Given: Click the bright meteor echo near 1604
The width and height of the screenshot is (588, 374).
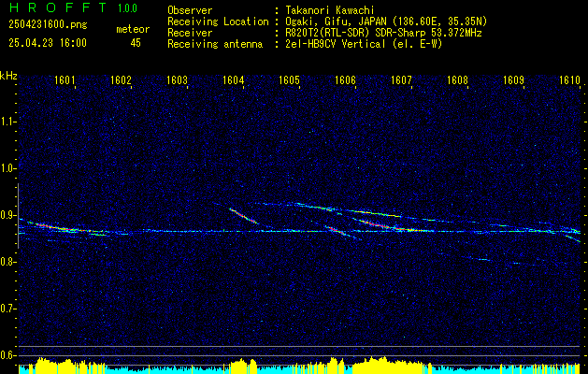Looking at the screenshot, I should click(244, 216).
